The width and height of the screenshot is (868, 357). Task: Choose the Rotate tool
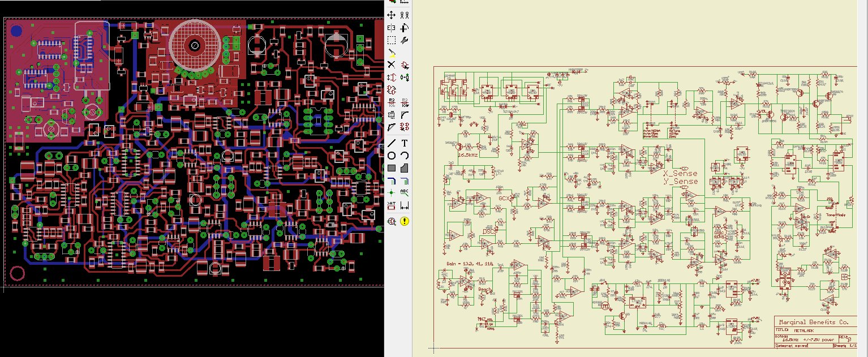[405, 28]
